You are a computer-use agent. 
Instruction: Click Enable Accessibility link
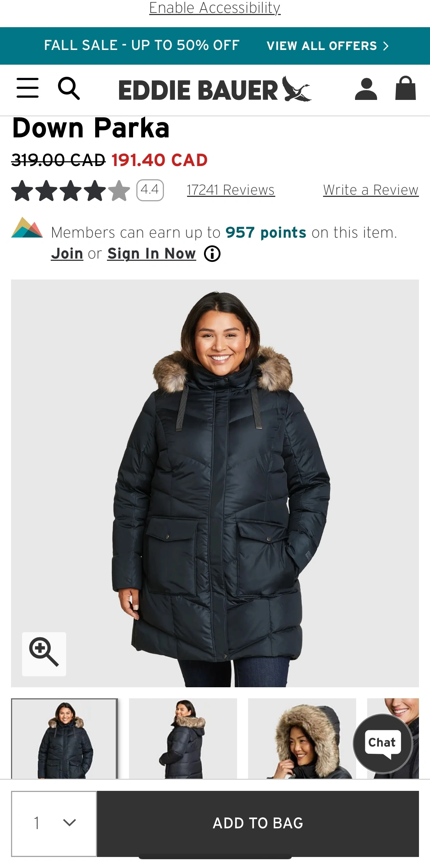point(215,8)
